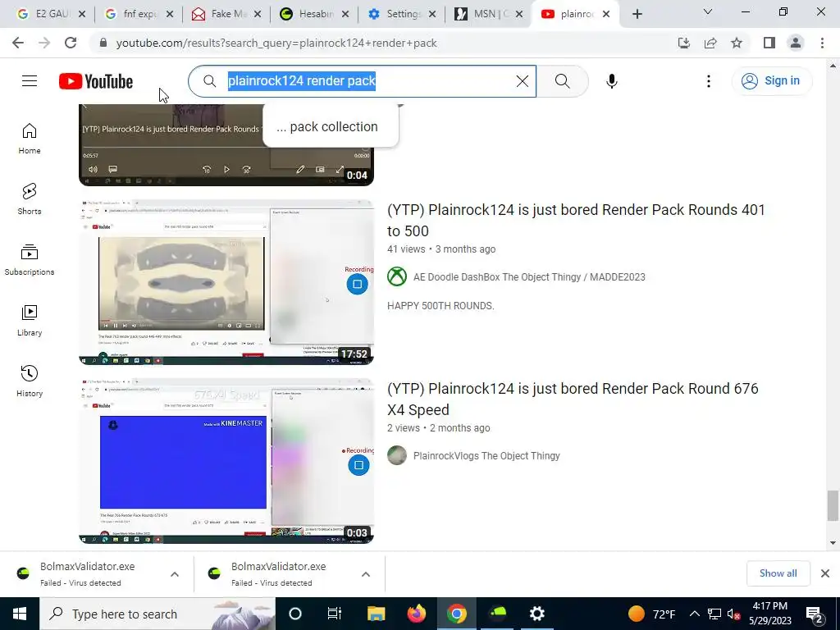Open File Explorer from taskbar
840x630 pixels.
376,614
